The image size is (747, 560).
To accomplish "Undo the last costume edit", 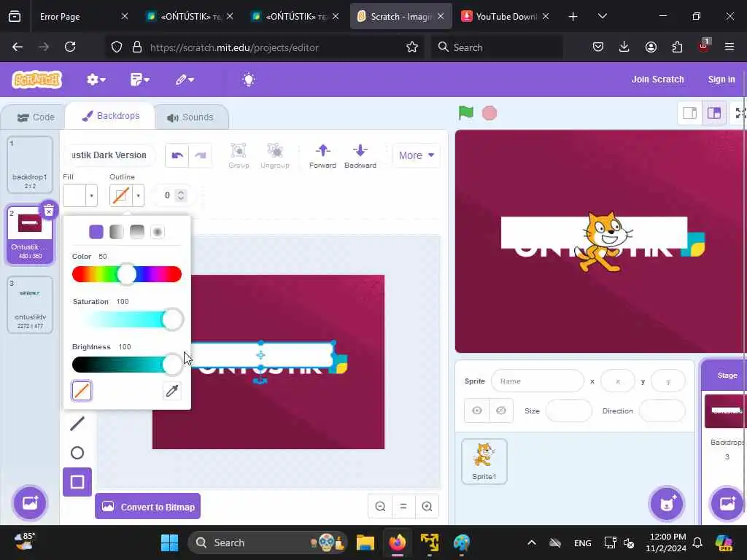I will pos(177,155).
